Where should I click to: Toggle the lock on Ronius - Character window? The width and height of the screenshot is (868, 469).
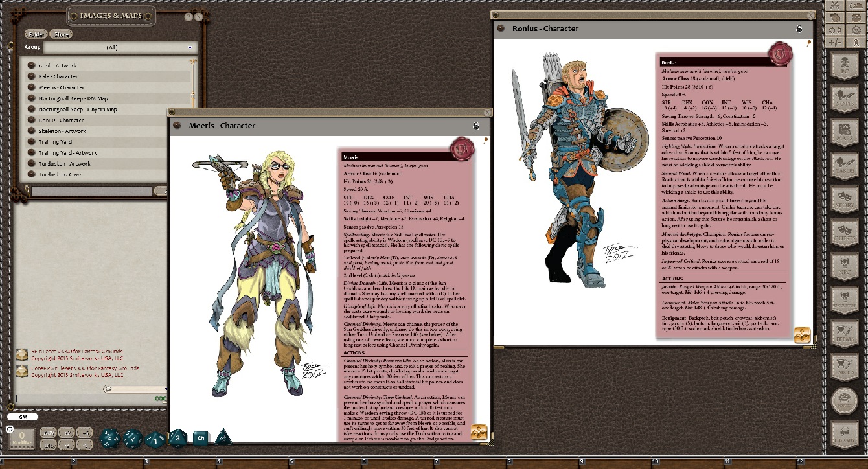(800, 29)
